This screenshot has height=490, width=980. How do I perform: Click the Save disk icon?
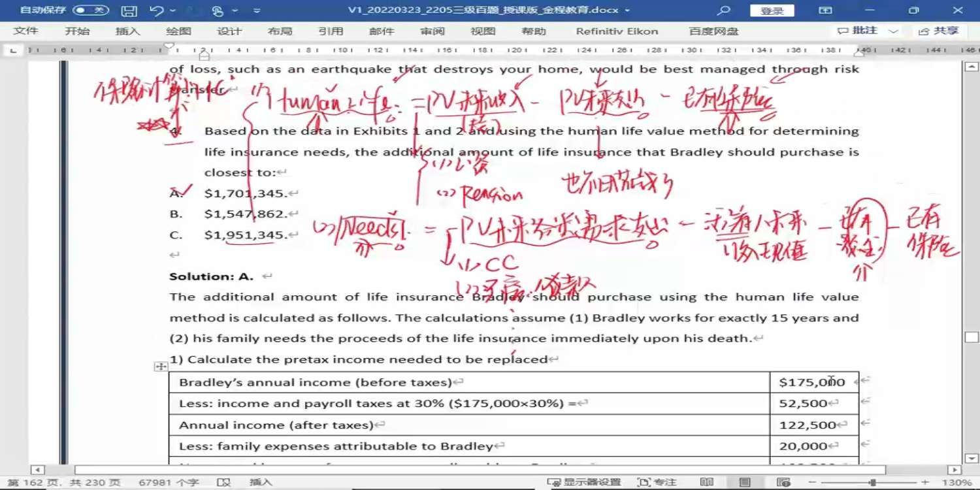[x=129, y=10]
